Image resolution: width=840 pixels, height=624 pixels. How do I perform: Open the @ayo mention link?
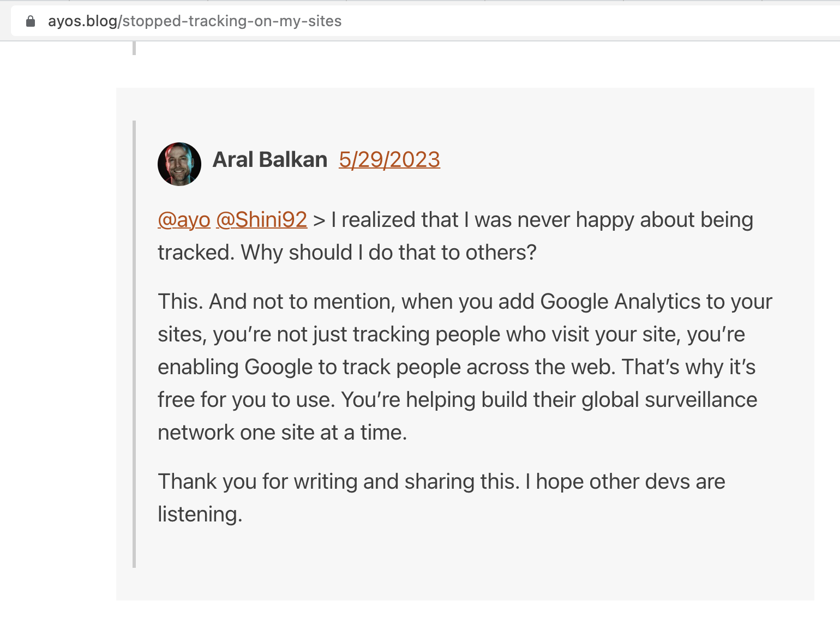click(184, 220)
